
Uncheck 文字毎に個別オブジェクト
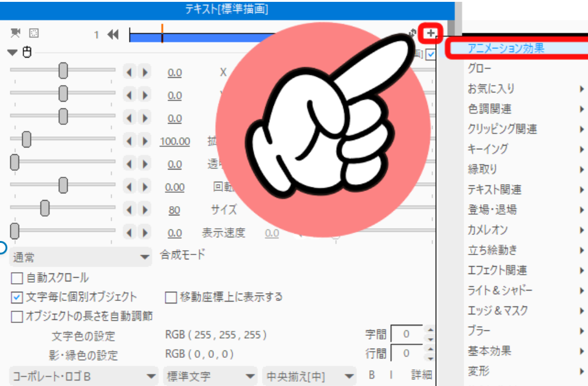tap(17, 297)
